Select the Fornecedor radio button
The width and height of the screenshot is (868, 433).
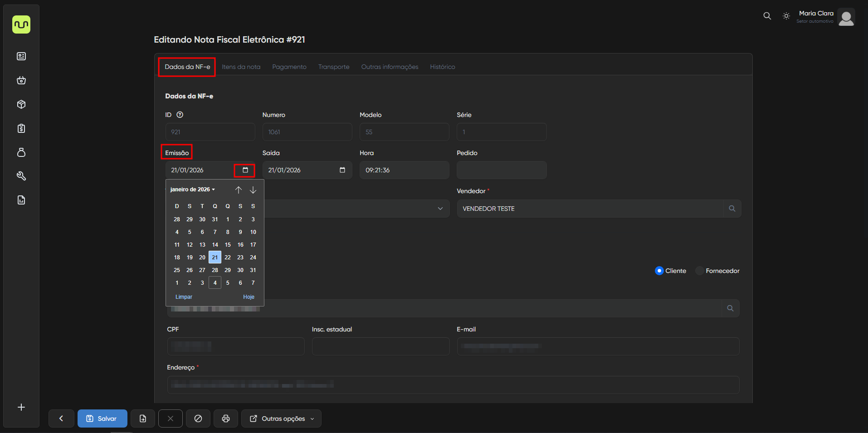700,271
